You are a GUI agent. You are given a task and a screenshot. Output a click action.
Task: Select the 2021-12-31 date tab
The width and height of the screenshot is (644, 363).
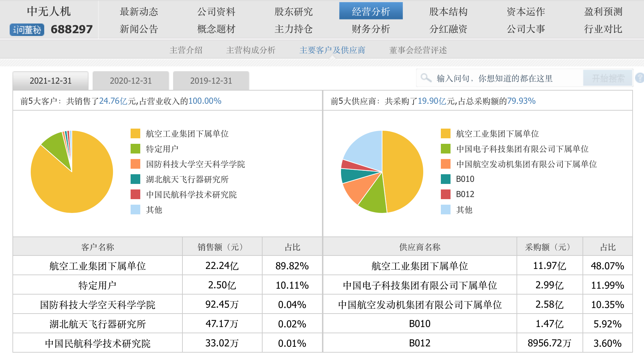point(50,81)
